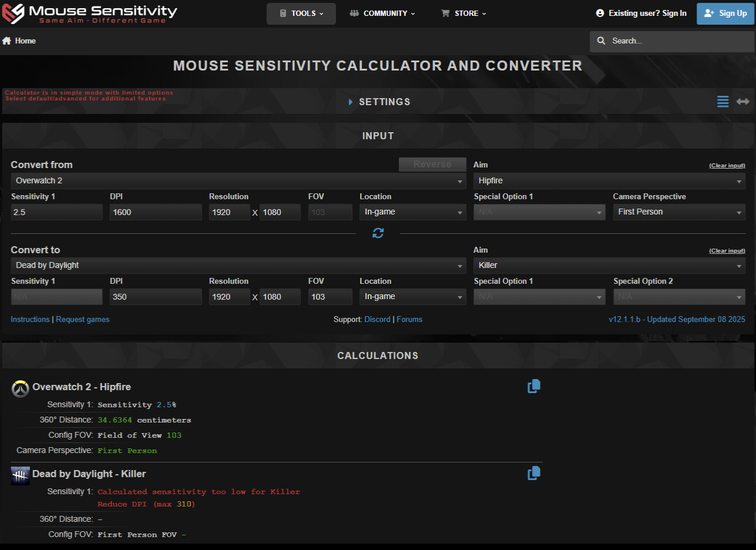This screenshot has height=550, width=756.
Task: Copy the Dead by Daylight Killer calculation
Action: [534, 473]
